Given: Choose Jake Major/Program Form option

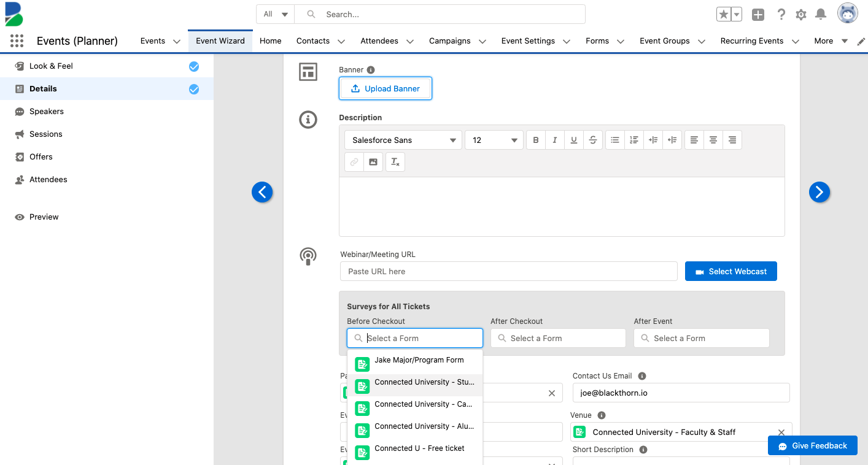Looking at the screenshot, I should click(x=415, y=362).
